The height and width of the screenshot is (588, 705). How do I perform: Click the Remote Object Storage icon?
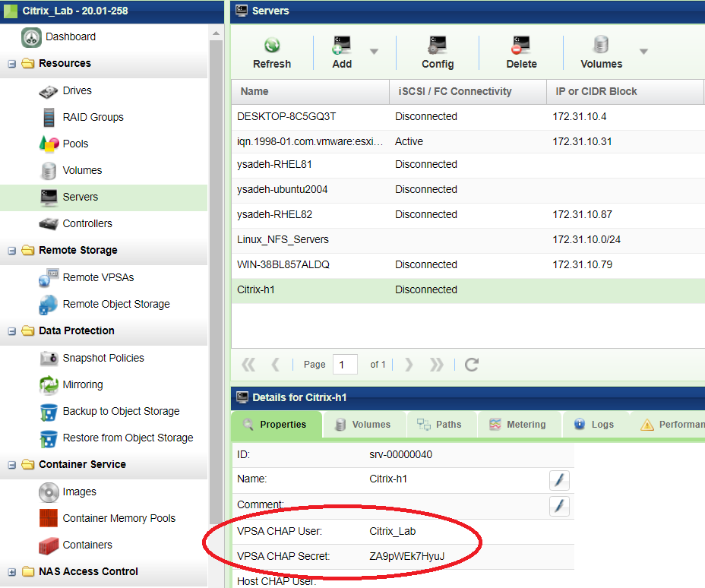[48, 305]
